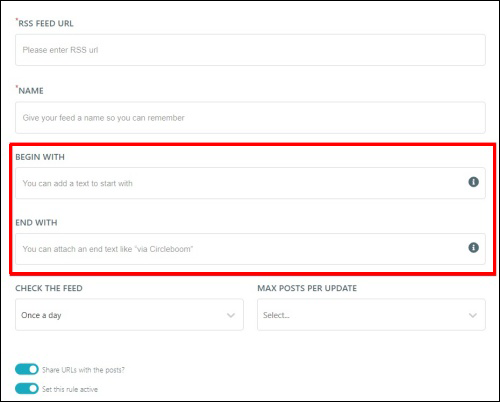Click the 'BEGIN WITH' heading label
This screenshot has height=402, width=500.
point(40,157)
